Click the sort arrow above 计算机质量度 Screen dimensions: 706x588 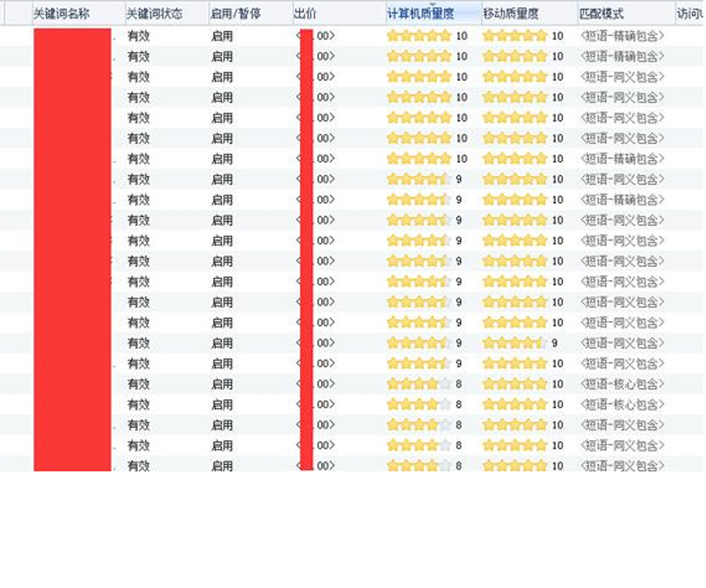[x=433, y=5]
